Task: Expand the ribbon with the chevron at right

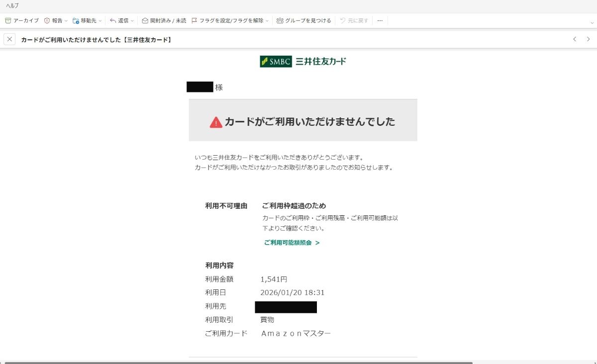Action: click(592, 23)
